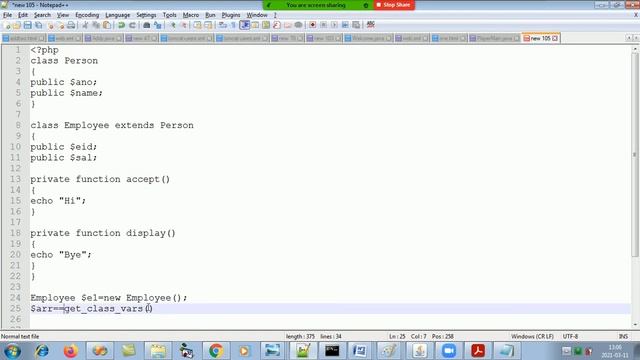This screenshot has width=640, height=360.
Task: Open the Run menu
Action: click(210, 15)
